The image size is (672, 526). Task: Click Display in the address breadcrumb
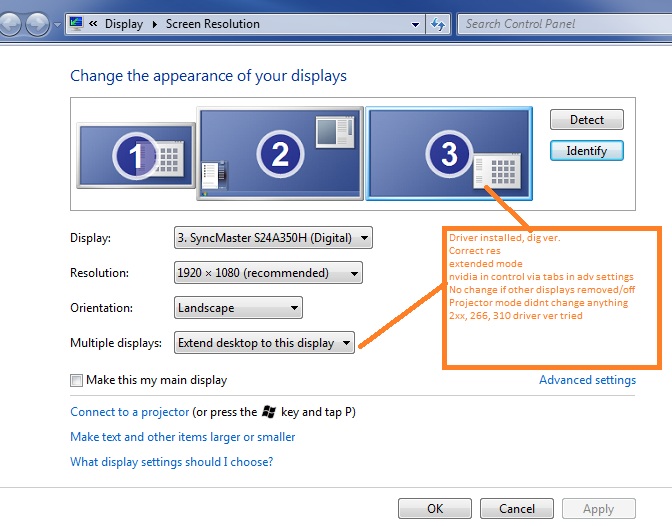tap(124, 24)
